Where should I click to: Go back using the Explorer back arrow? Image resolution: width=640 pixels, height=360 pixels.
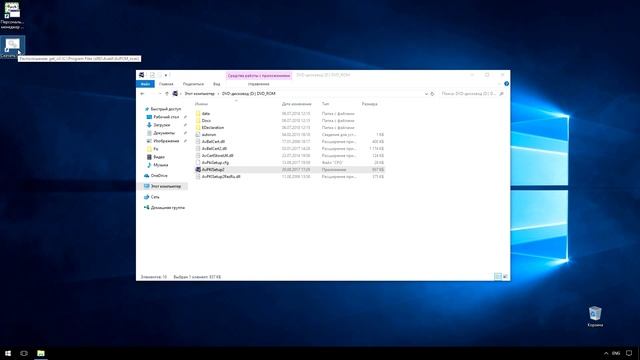point(142,94)
